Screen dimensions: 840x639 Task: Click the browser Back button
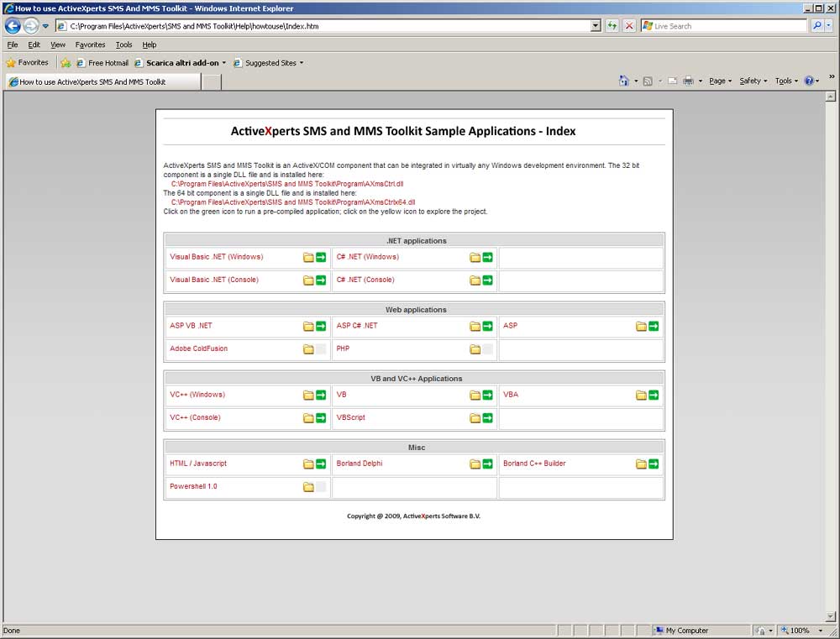pyautogui.click(x=13, y=26)
